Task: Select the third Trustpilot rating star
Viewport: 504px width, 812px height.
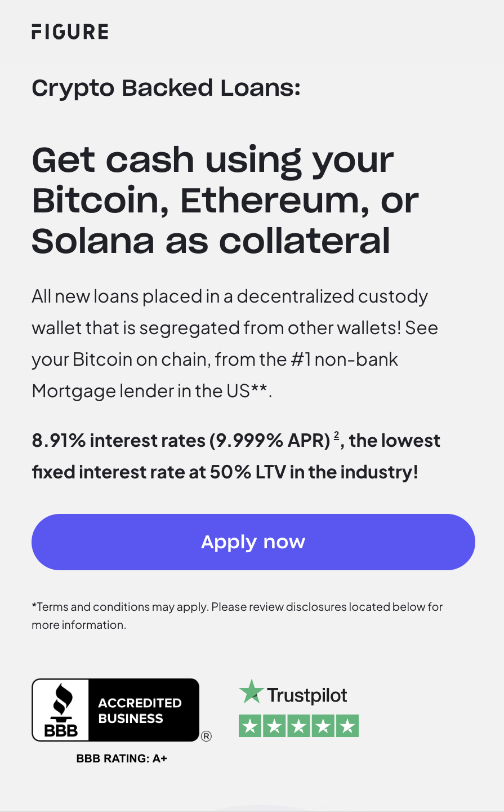Action: click(298, 726)
